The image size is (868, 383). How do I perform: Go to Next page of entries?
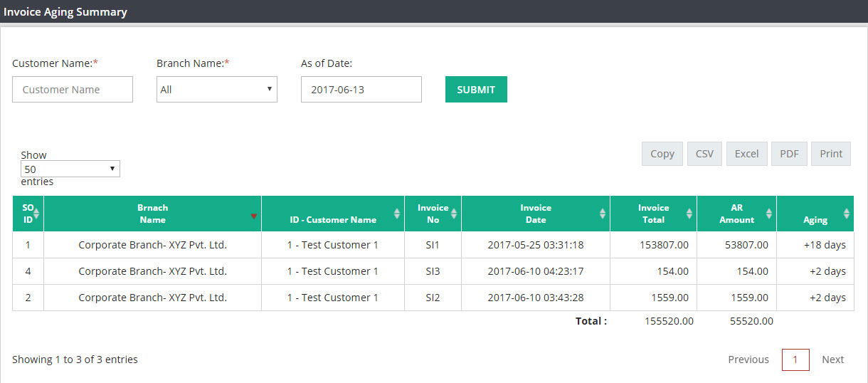(833, 360)
